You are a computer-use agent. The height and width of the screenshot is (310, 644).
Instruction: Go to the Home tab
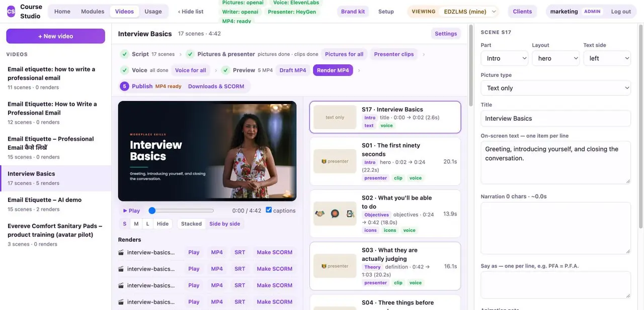pyautogui.click(x=62, y=12)
